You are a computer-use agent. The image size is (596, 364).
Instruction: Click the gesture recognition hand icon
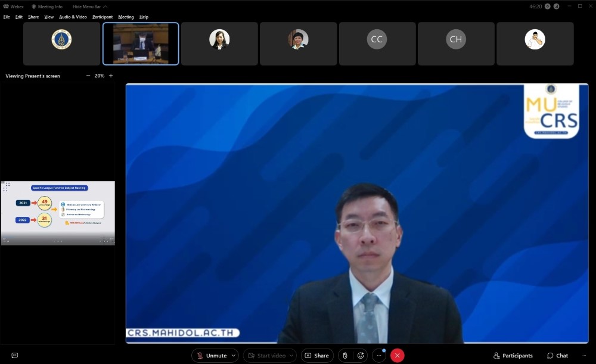[x=345, y=356]
